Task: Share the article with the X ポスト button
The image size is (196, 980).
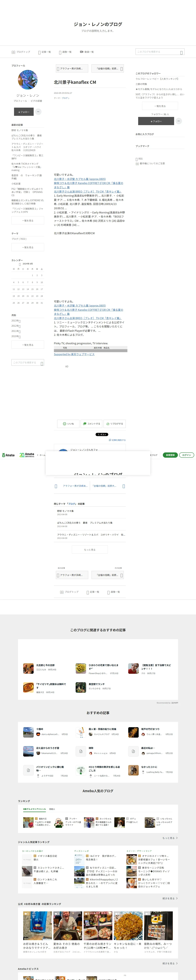Action: coord(102,434)
